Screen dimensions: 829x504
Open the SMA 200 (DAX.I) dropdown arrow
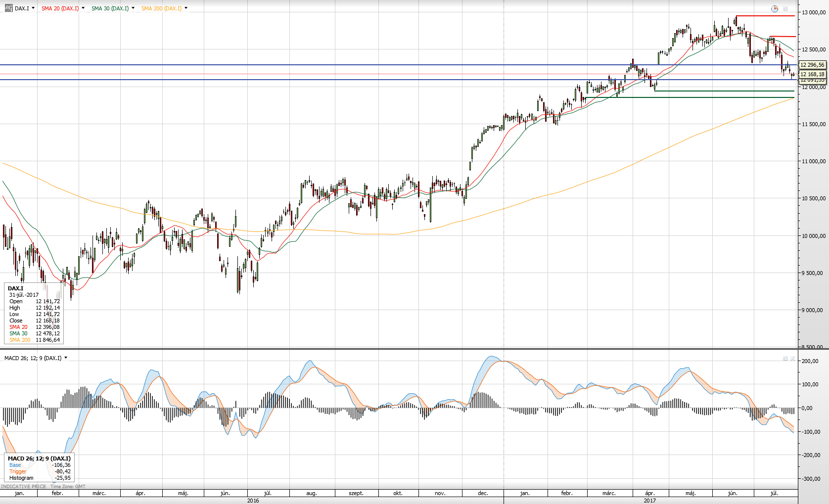click(x=186, y=8)
